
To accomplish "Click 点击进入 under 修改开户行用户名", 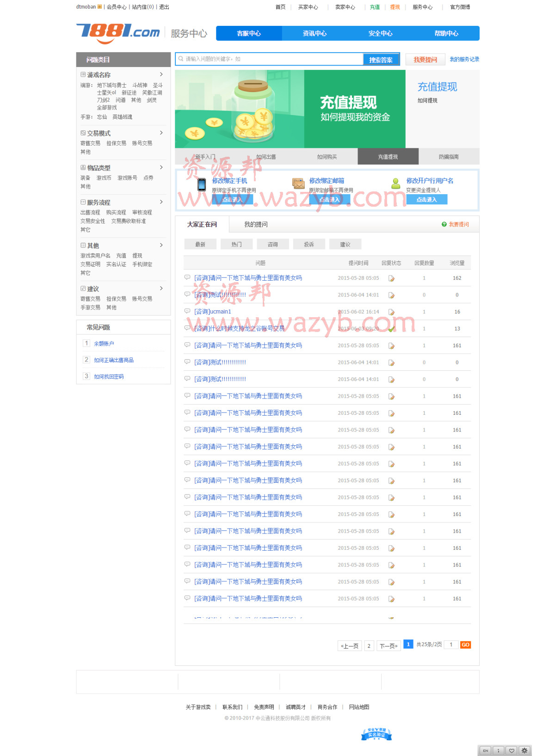I will click(x=427, y=199).
